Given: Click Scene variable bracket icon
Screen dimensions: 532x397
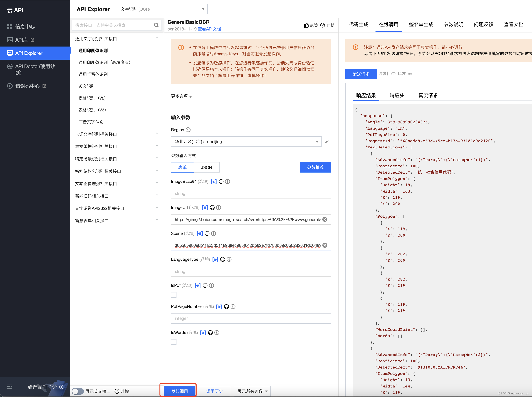Looking at the screenshot, I should (200, 234).
